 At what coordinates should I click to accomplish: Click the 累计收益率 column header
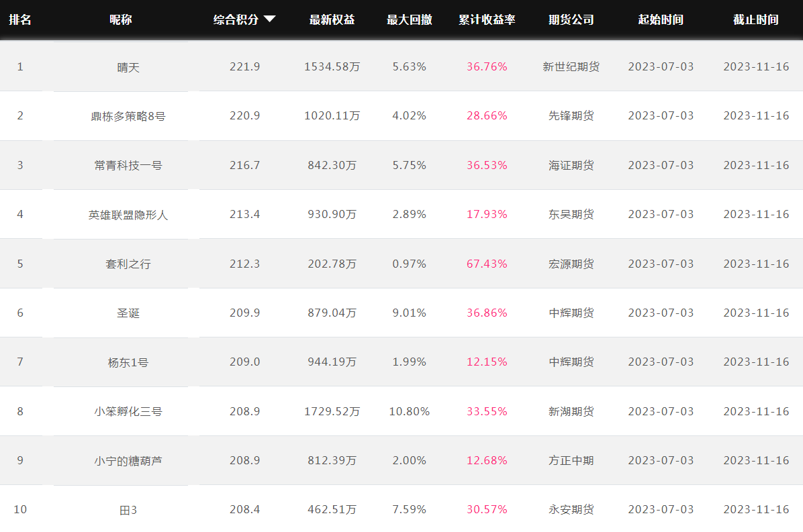click(x=487, y=19)
